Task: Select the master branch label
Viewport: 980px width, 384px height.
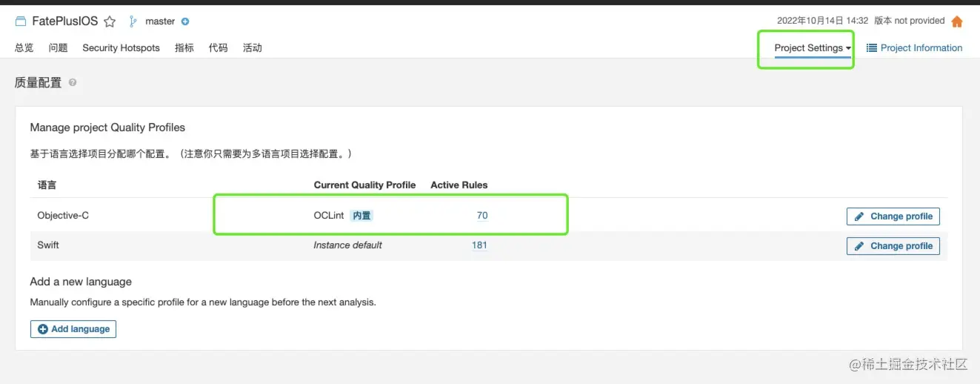Action: (x=160, y=21)
